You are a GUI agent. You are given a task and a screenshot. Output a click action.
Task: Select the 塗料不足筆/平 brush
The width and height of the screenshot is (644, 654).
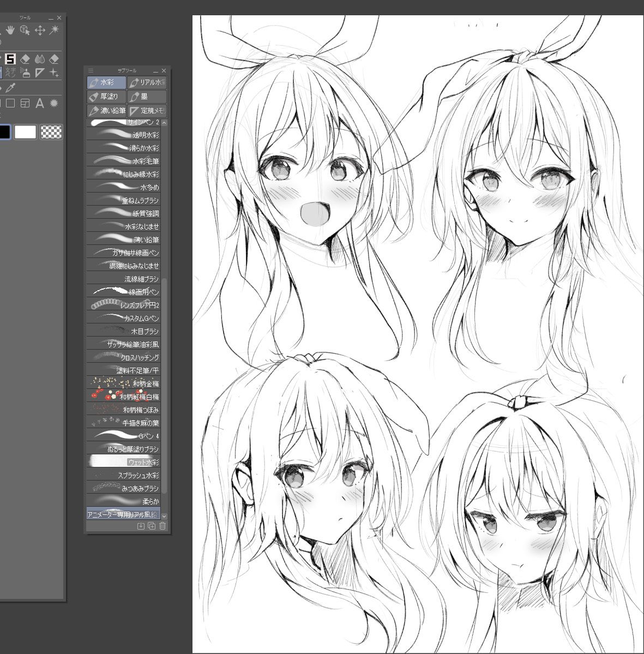123,370
